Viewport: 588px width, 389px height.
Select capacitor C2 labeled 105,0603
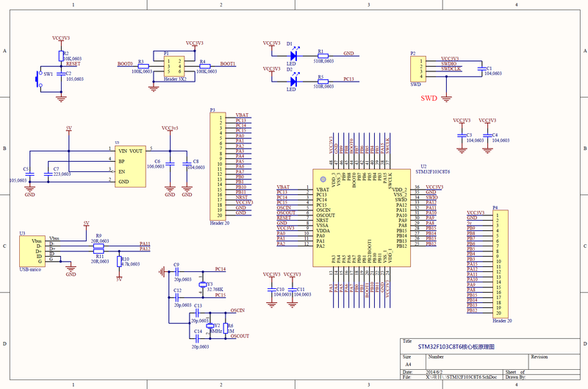[61, 74]
